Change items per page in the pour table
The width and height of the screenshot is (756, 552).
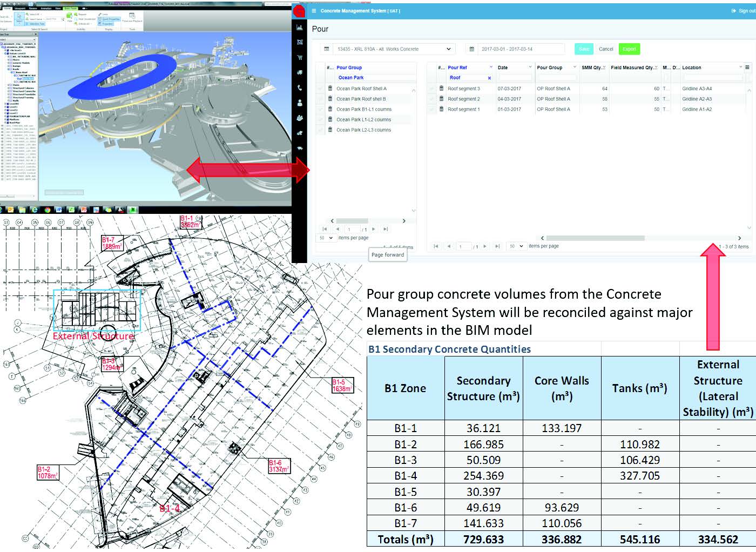pos(516,246)
